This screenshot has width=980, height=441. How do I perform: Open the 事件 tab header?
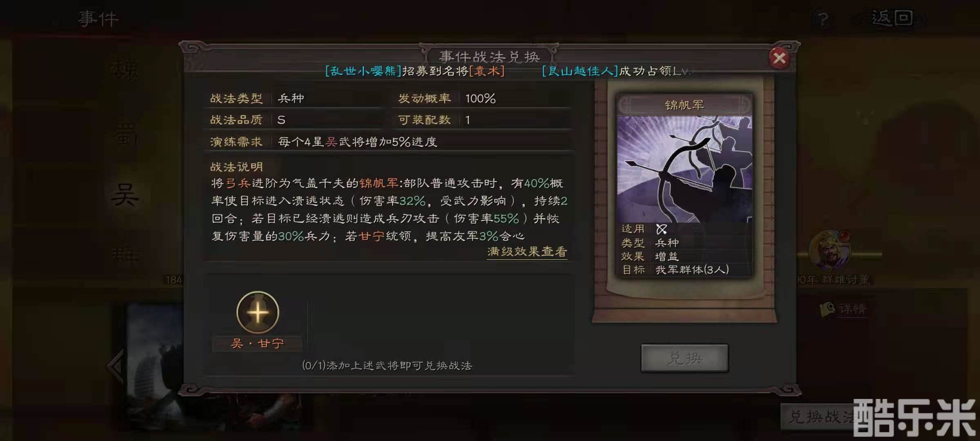pos(98,19)
